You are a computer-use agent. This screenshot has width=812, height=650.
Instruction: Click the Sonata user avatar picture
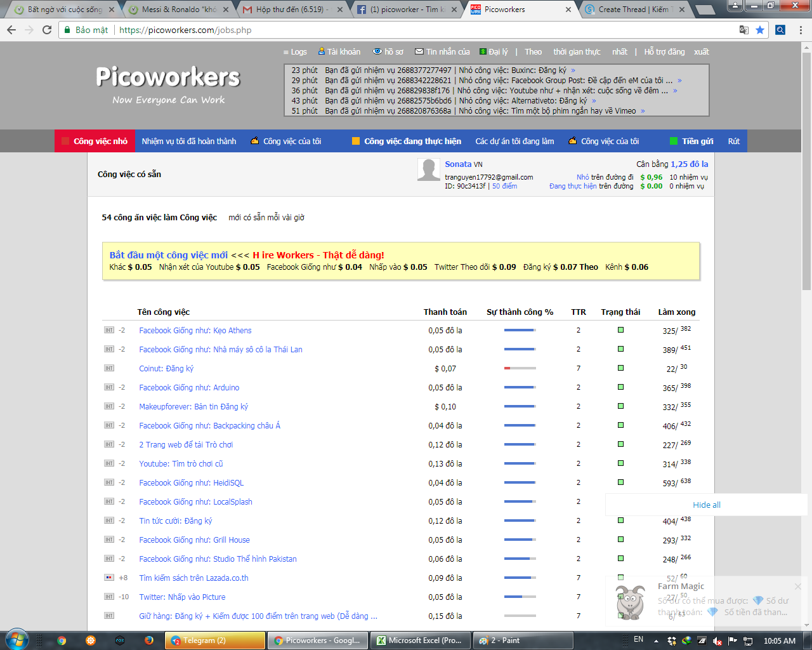[429, 170]
